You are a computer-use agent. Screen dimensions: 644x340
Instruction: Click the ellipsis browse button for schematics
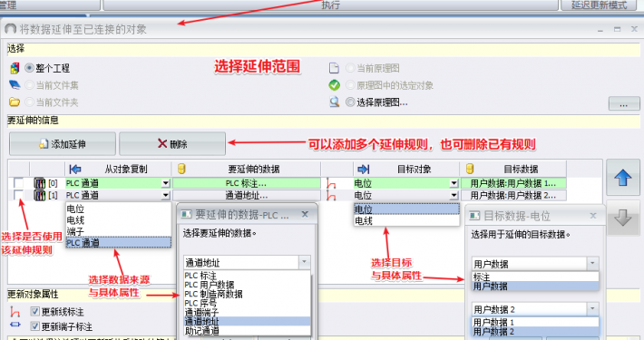(x=624, y=103)
